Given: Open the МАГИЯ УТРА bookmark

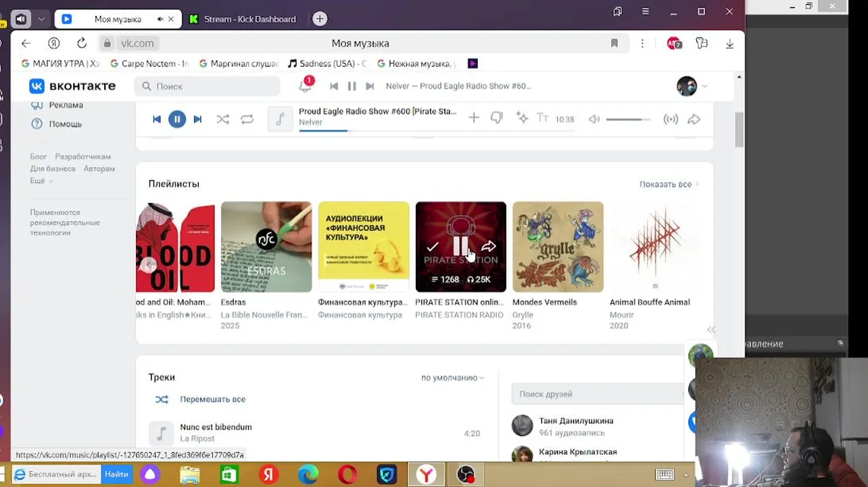Looking at the screenshot, I should tap(60, 64).
